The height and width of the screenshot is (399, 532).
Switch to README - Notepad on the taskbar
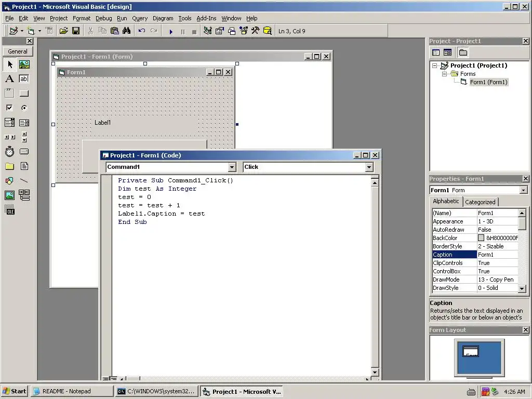pos(72,391)
